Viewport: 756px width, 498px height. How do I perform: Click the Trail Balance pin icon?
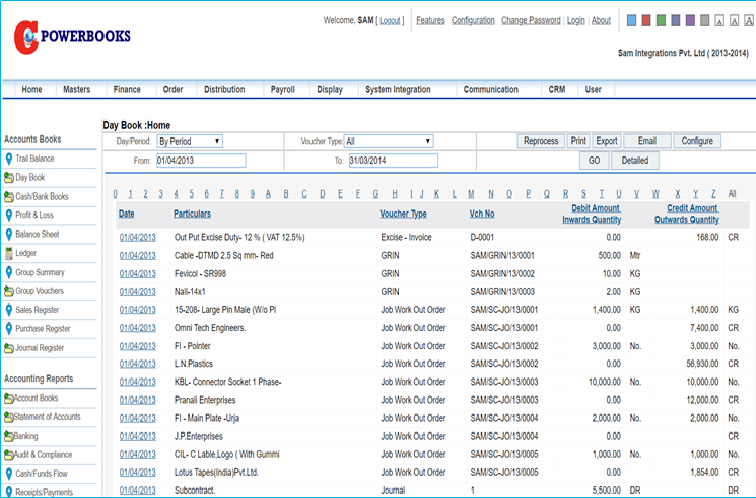click(8, 158)
